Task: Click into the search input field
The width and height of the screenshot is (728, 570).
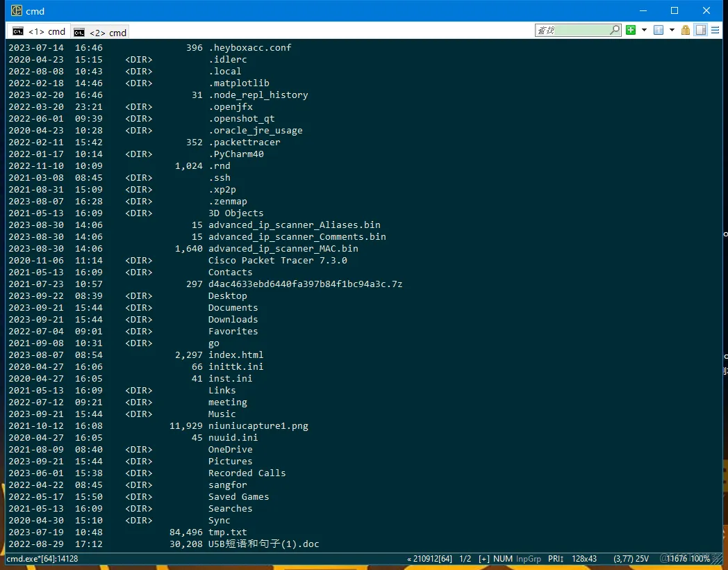Action: 571,30
